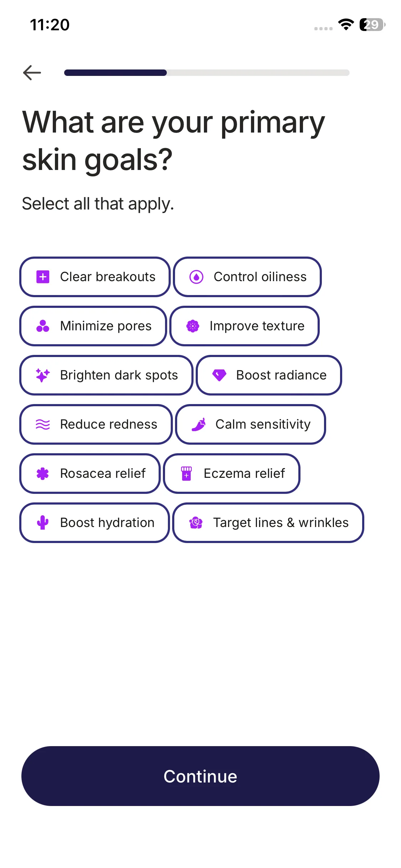Tap the Wi-Fi status icon
Screen dimensions: 401x868
point(346,25)
